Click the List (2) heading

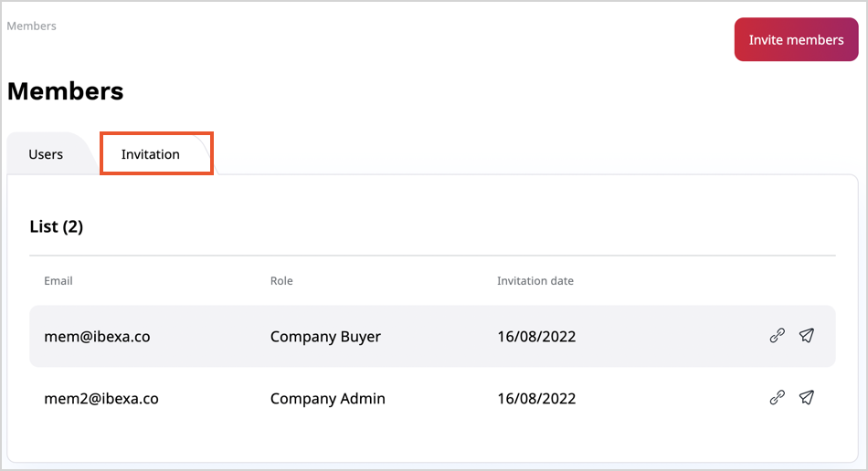coord(57,227)
